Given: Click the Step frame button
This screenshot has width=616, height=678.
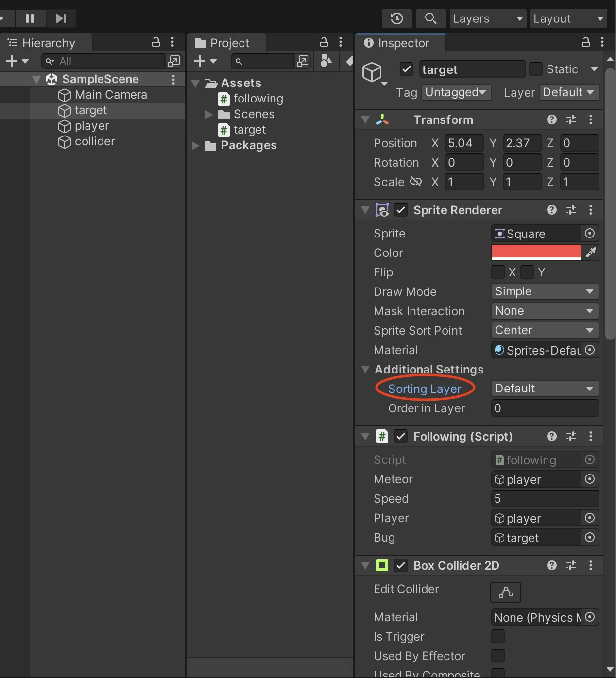Looking at the screenshot, I should tap(61, 18).
